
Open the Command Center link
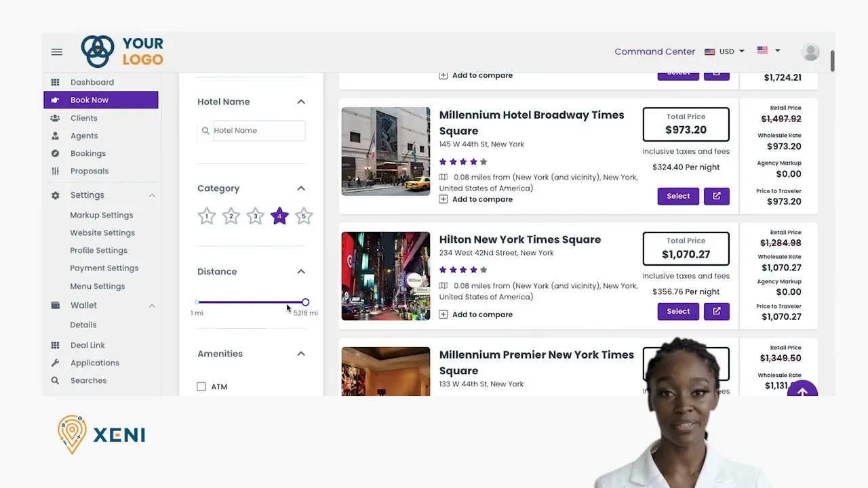pos(655,52)
